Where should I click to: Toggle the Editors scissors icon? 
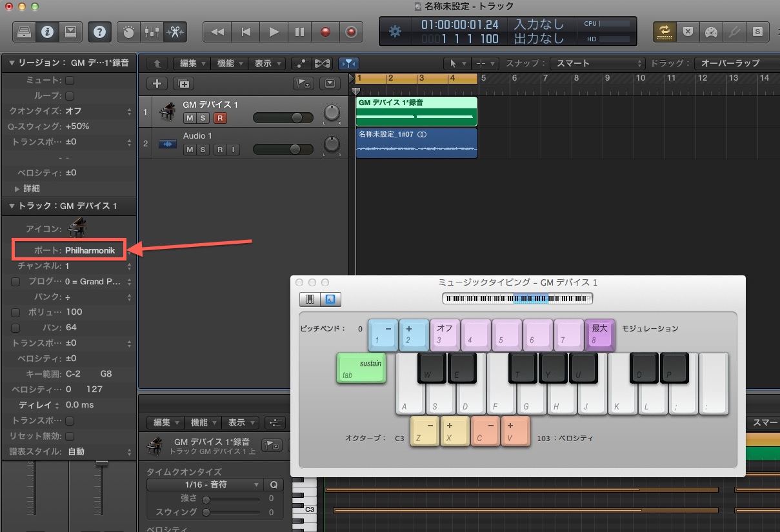click(175, 31)
